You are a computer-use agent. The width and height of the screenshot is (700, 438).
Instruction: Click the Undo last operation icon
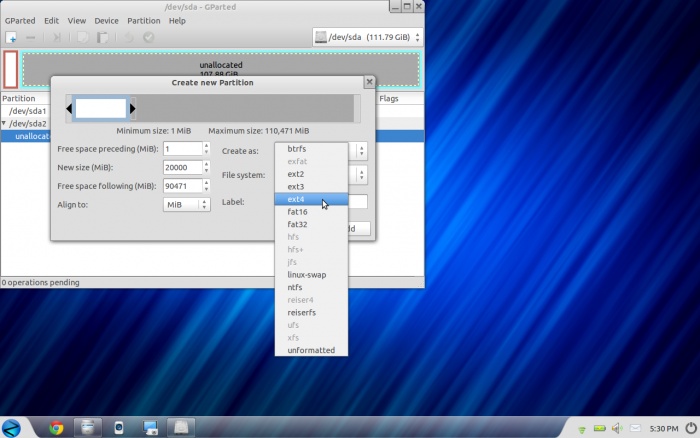tap(129, 38)
